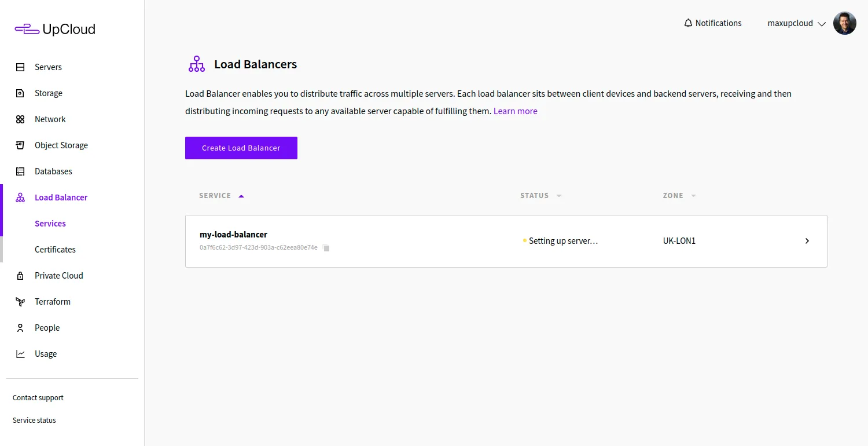The height and width of the screenshot is (446, 868).
Task: Click the UK-LON1 zone value
Action: pyautogui.click(x=679, y=241)
